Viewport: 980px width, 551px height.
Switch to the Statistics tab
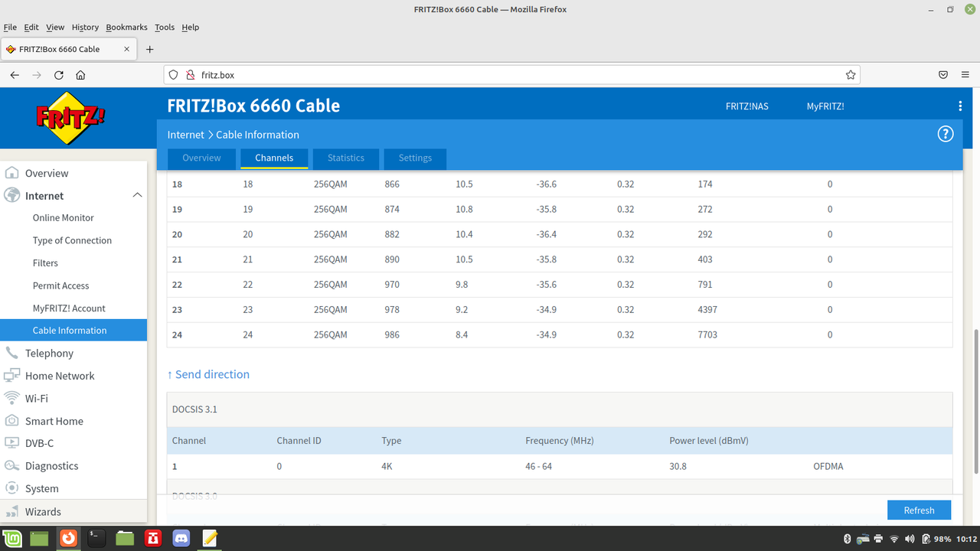tap(346, 158)
